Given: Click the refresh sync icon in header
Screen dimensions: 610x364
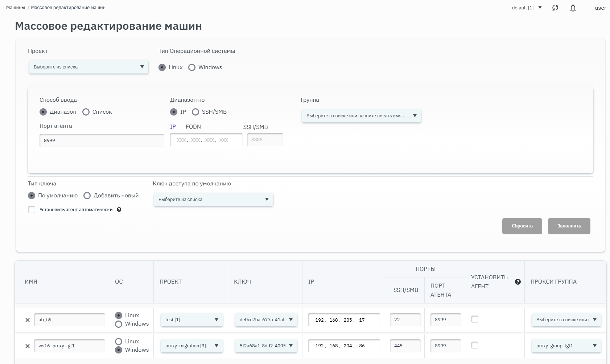Looking at the screenshot, I should coord(555,8).
